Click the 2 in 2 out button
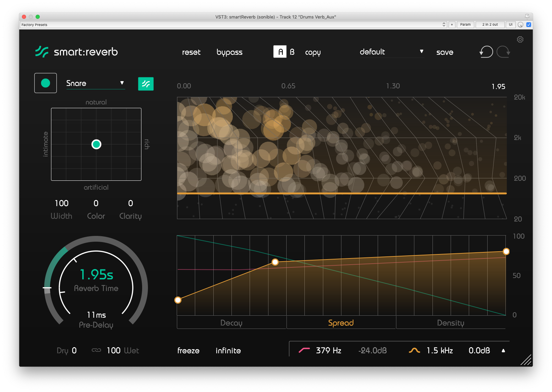Screen dimensions: 552x392 [490, 25]
